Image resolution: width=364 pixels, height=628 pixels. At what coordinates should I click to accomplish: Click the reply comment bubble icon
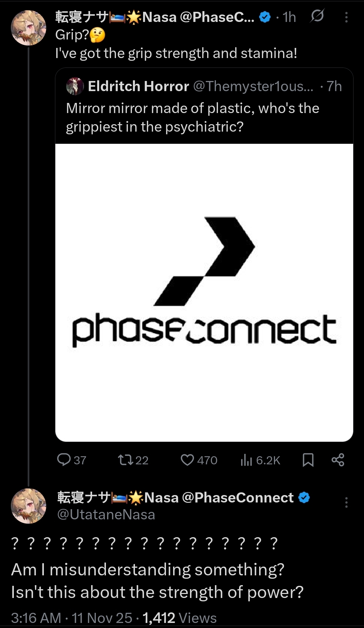[x=64, y=460]
